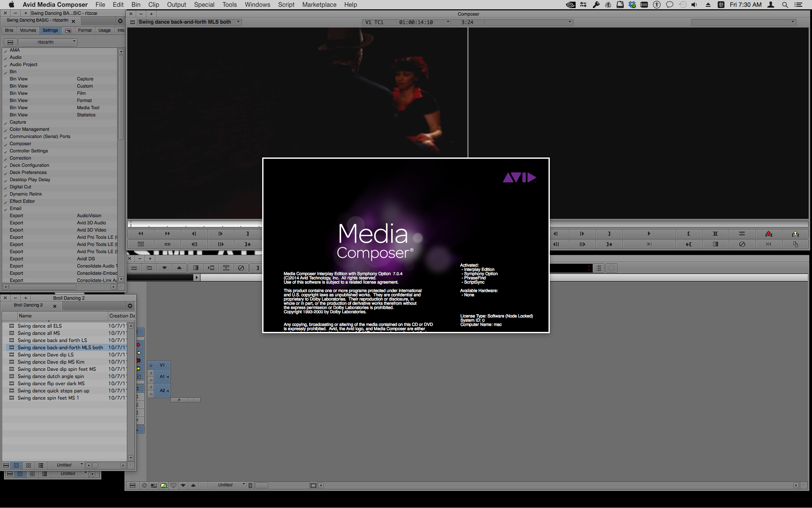Screen dimensions: 812x508
Task: Switch to the Usage tab
Action: click(x=104, y=30)
